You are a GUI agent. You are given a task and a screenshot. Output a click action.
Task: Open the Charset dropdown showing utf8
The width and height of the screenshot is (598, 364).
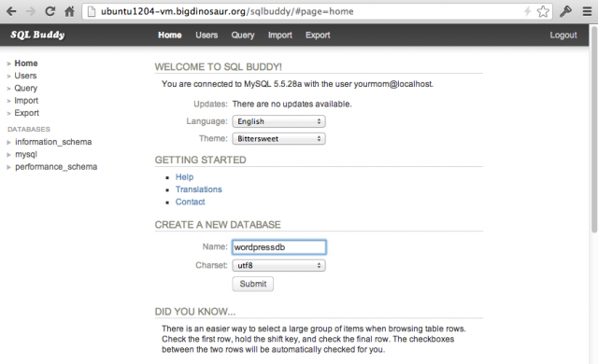point(278,265)
